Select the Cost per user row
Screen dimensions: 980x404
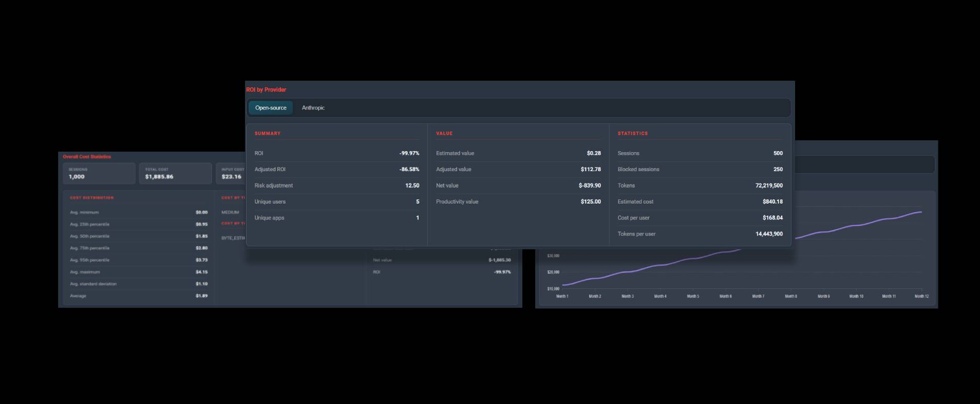tap(700, 218)
